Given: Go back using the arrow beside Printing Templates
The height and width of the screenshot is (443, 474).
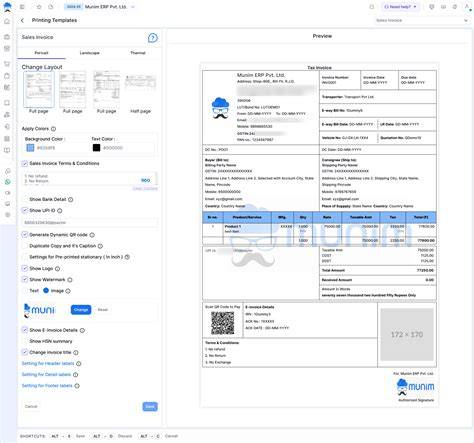Looking at the screenshot, I should coord(22,20).
